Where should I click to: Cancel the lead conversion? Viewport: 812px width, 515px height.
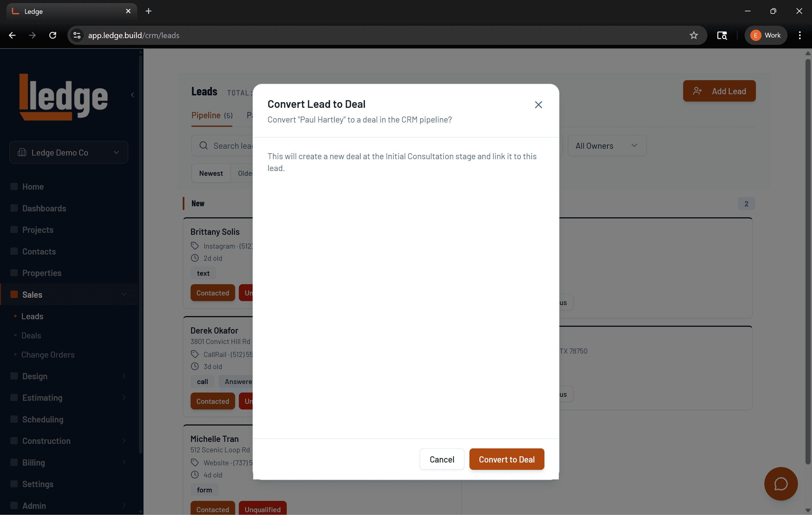click(442, 459)
